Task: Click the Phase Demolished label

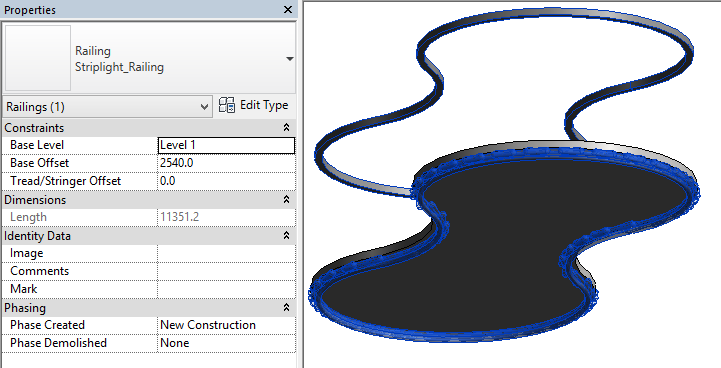Action: (58, 343)
